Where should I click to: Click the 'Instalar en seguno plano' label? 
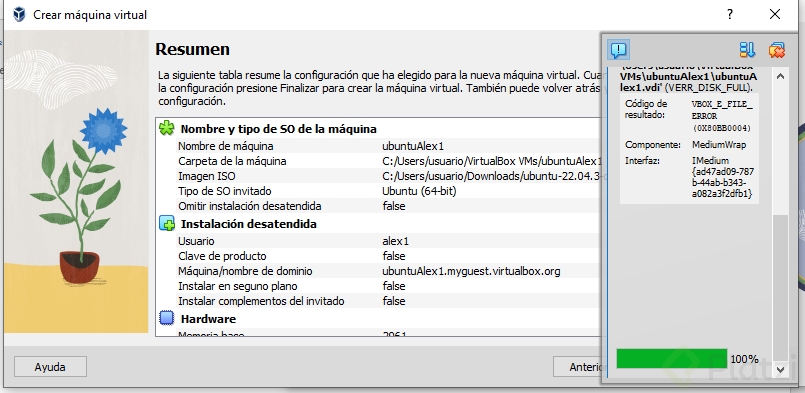pos(238,286)
